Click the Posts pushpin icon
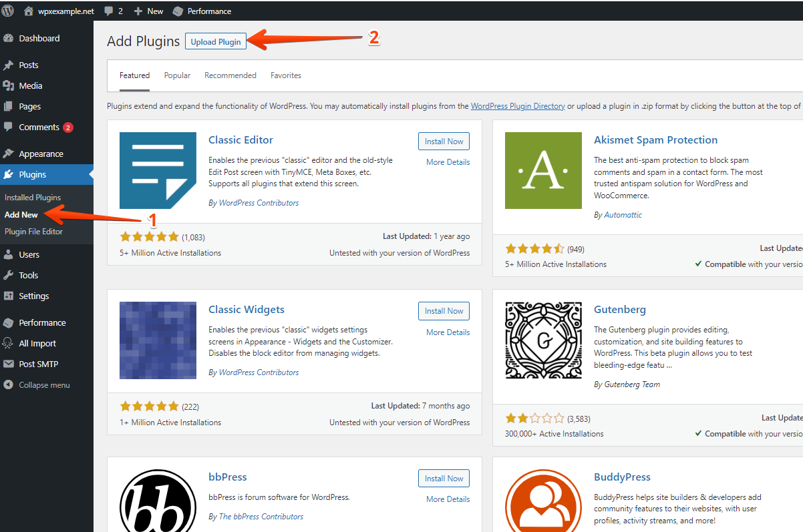 pyautogui.click(x=9, y=65)
